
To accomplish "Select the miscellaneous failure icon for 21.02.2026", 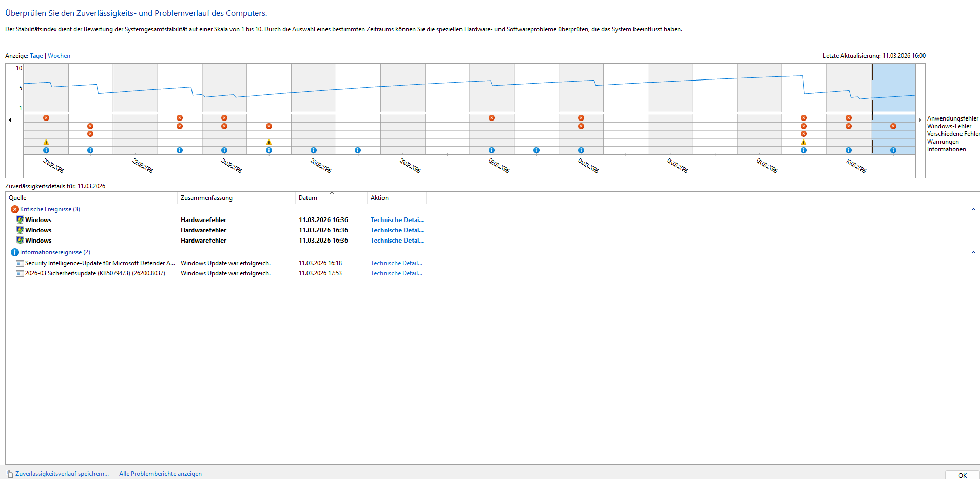I will tap(90, 134).
